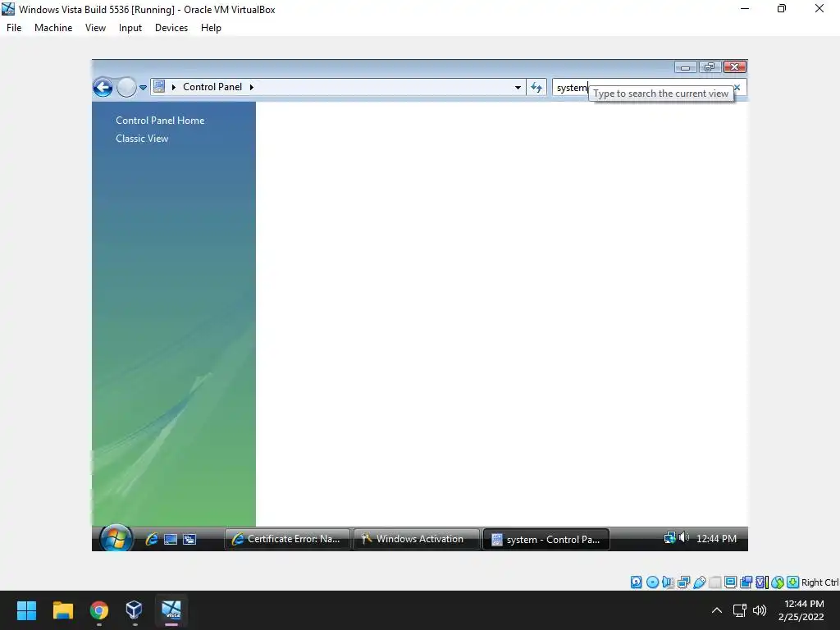This screenshot has width=840, height=630.
Task: Open the address bar history dropdown
Action: tap(518, 87)
